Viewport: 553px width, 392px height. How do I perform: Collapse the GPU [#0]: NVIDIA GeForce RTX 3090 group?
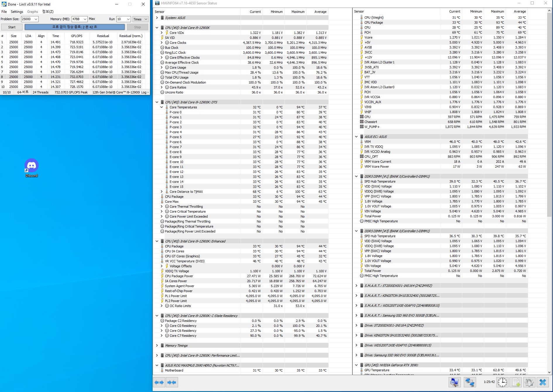click(x=356, y=365)
